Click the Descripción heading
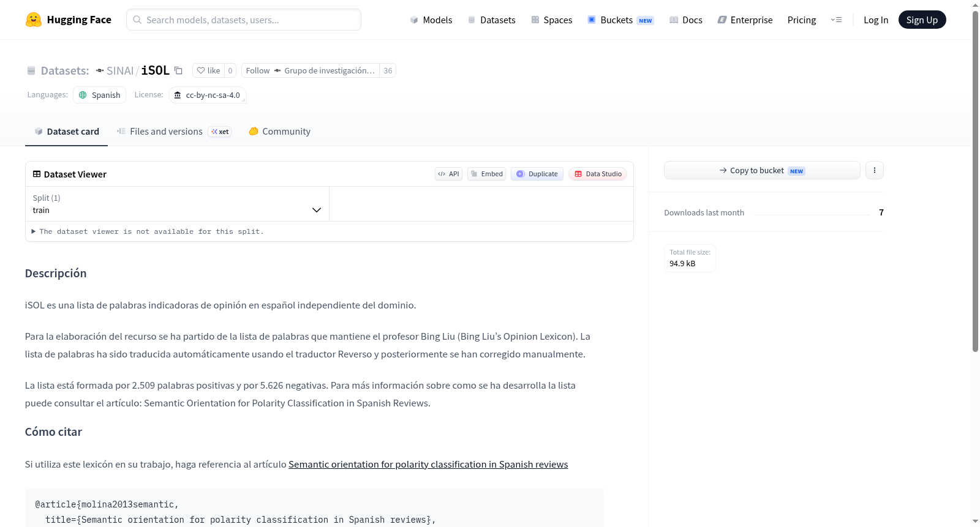The width and height of the screenshot is (980, 527). pyautogui.click(x=56, y=274)
